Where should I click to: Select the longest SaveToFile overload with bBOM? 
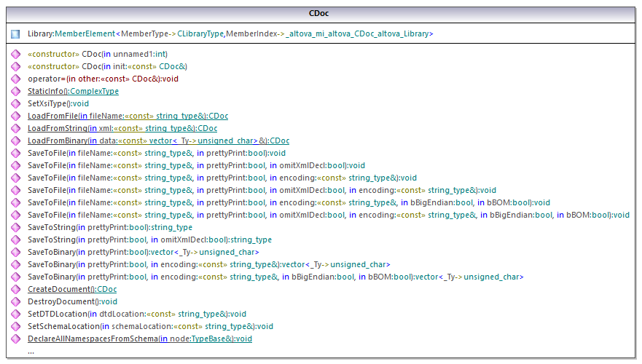pyautogui.click(x=328, y=215)
